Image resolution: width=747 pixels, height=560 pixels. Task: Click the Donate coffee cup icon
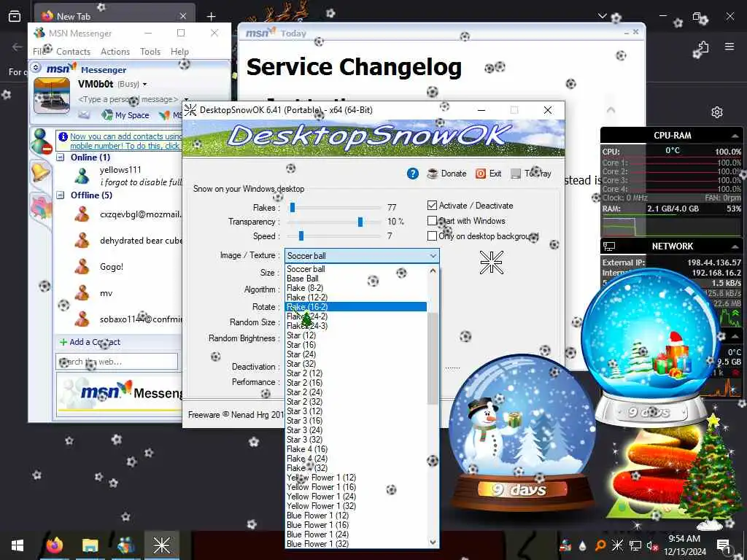[432, 174]
